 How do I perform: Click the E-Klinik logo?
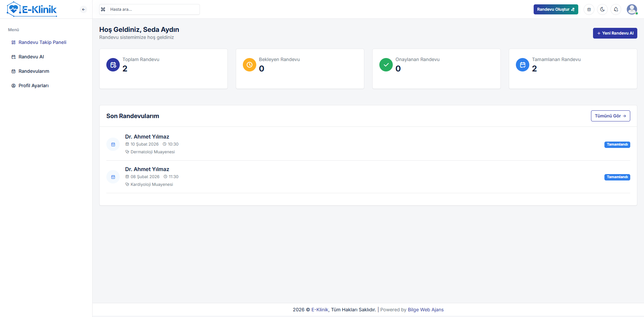32,9
